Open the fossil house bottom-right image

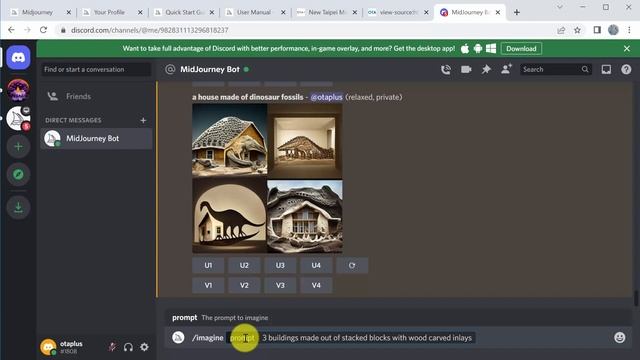(305, 216)
